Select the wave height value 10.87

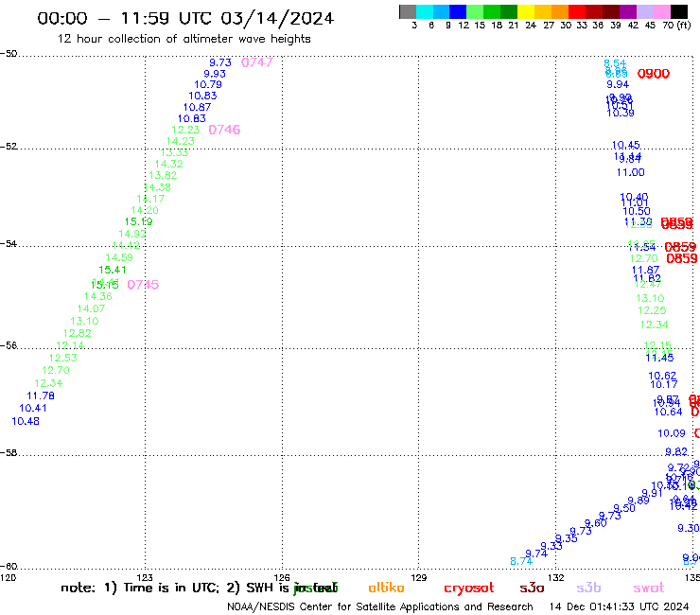coord(197,107)
